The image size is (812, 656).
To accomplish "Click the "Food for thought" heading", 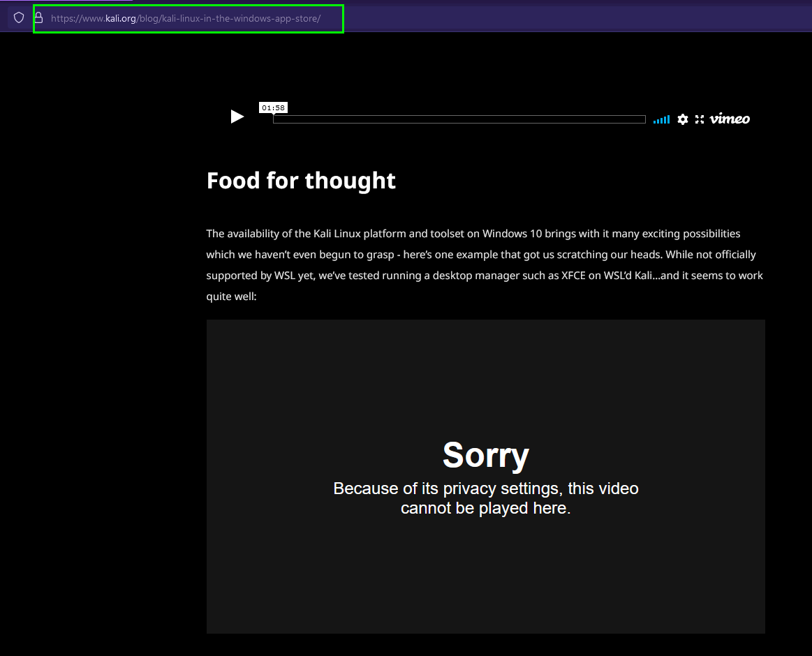I will [301, 181].
